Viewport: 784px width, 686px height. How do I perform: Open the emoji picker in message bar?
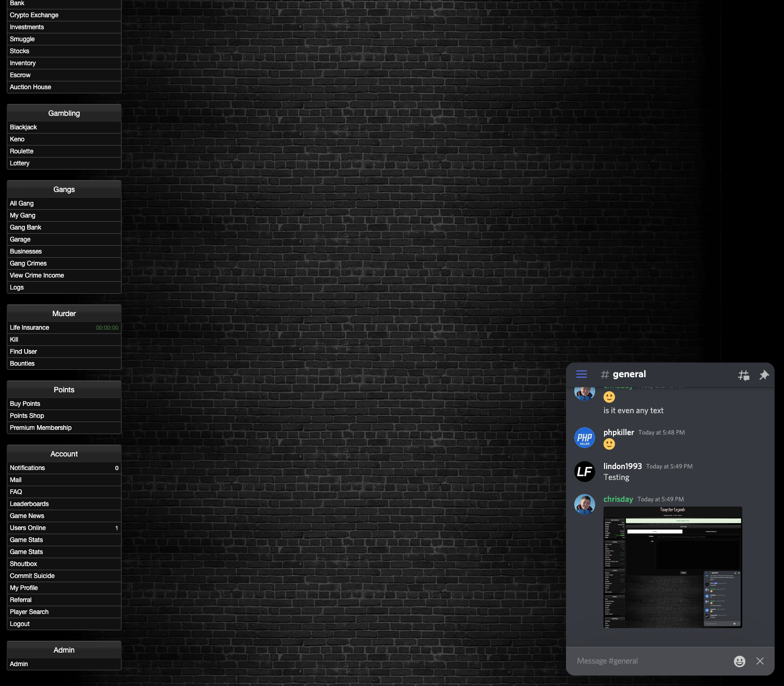click(739, 661)
